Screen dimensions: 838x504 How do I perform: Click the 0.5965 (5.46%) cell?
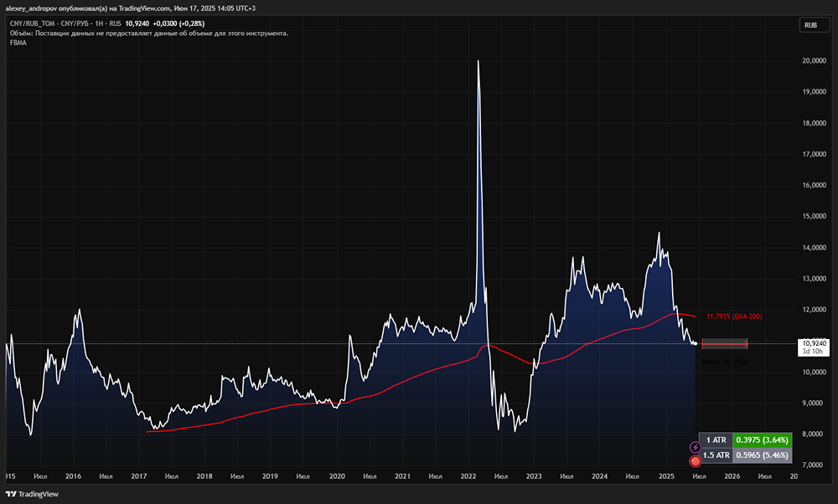pyautogui.click(x=762, y=455)
